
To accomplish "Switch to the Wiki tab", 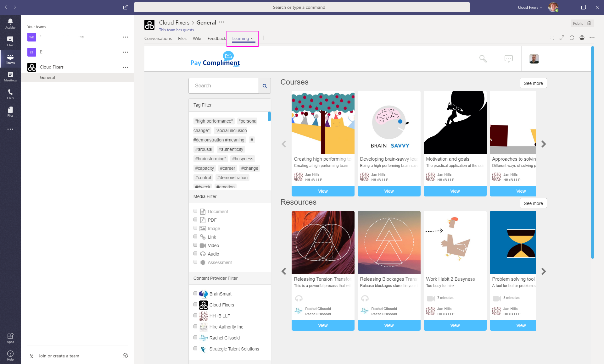I will pos(197,38).
